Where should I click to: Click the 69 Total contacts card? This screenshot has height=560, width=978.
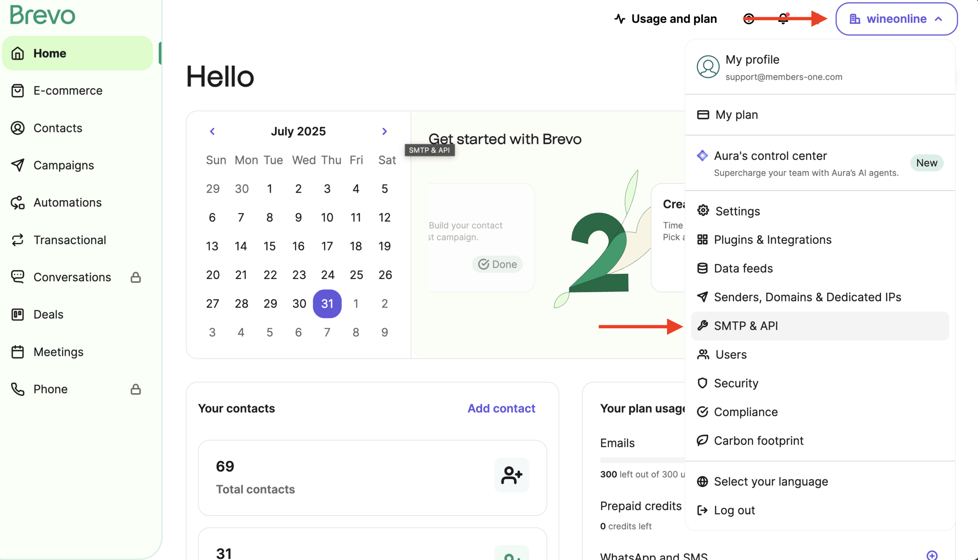coord(372,478)
